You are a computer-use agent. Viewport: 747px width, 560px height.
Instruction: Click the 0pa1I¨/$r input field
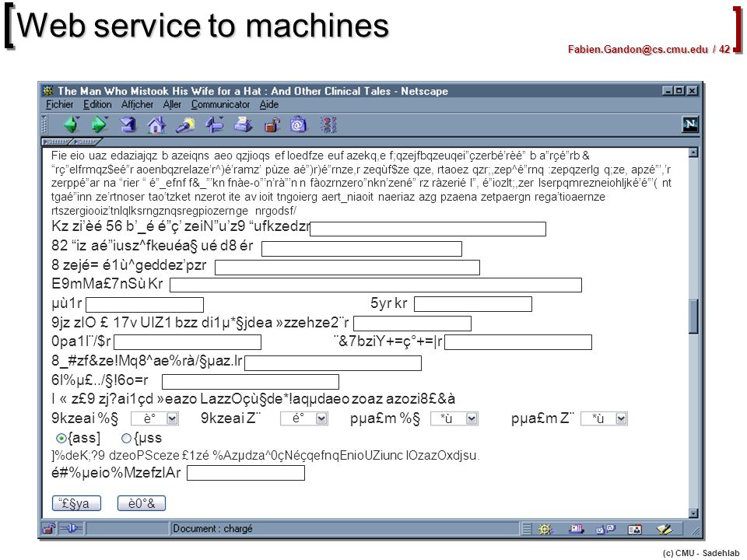tap(188, 342)
